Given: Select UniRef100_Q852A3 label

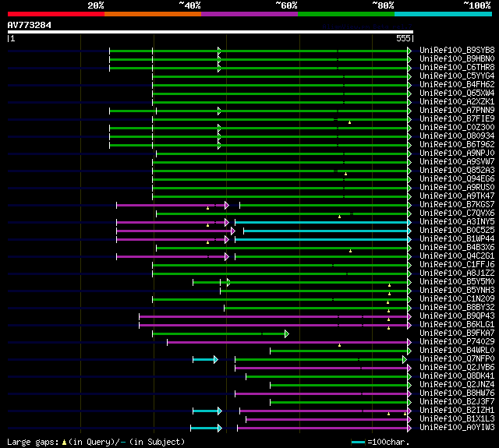Looking at the screenshot, I should coord(457,171).
